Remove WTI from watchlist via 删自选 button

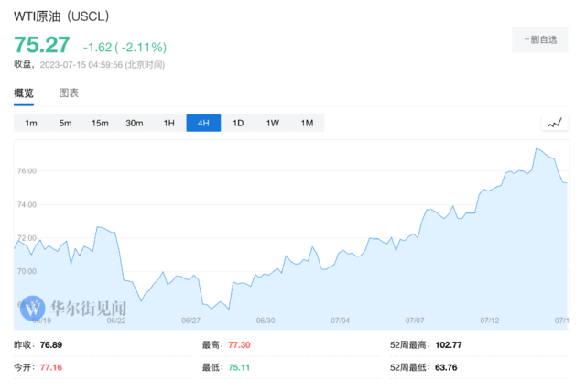[540, 39]
